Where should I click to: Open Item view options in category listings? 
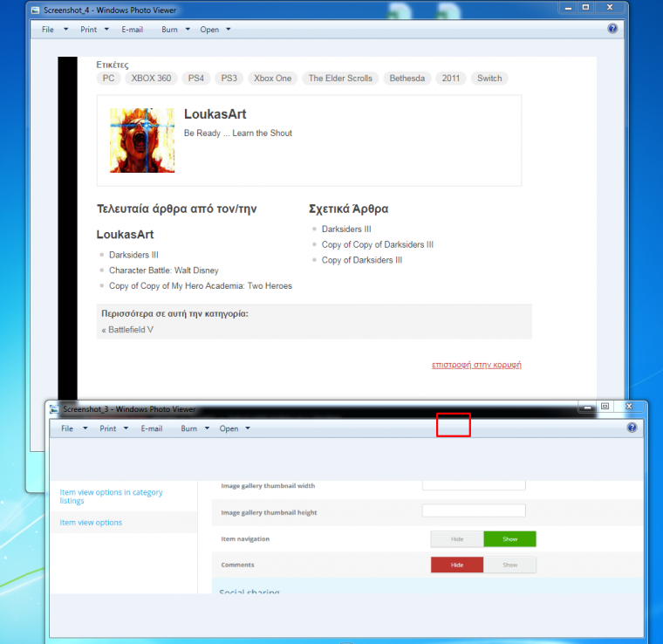pos(111,497)
